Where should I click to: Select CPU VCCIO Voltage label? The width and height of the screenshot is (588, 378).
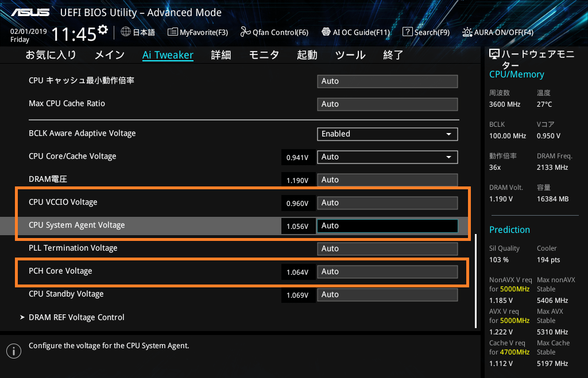tap(63, 202)
